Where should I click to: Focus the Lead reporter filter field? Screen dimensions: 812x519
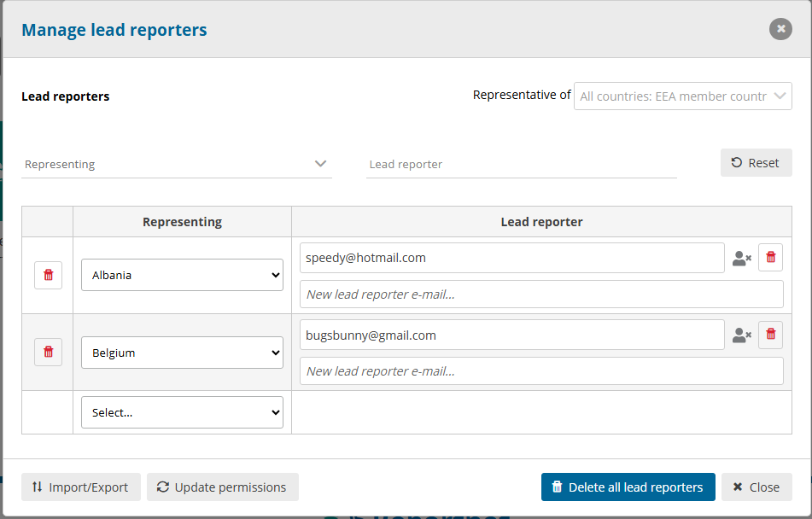pos(521,164)
